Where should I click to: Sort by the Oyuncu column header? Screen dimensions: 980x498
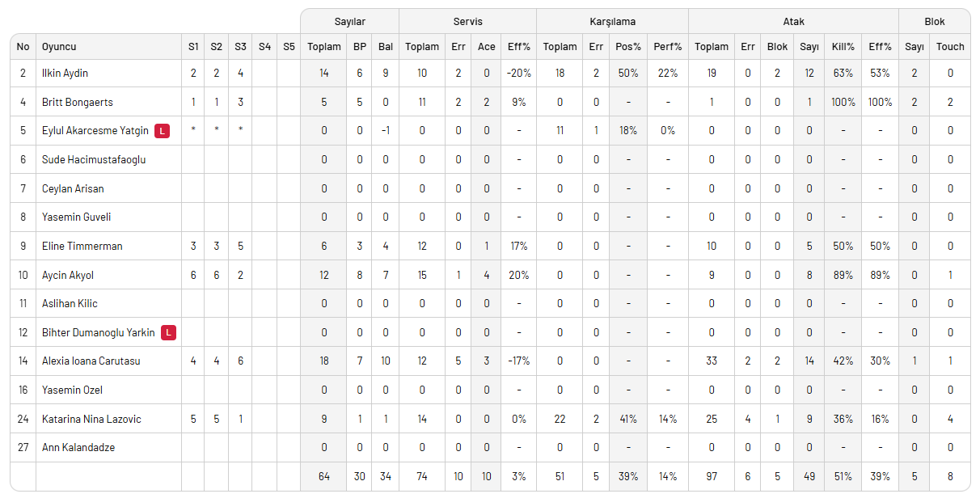click(x=59, y=47)
